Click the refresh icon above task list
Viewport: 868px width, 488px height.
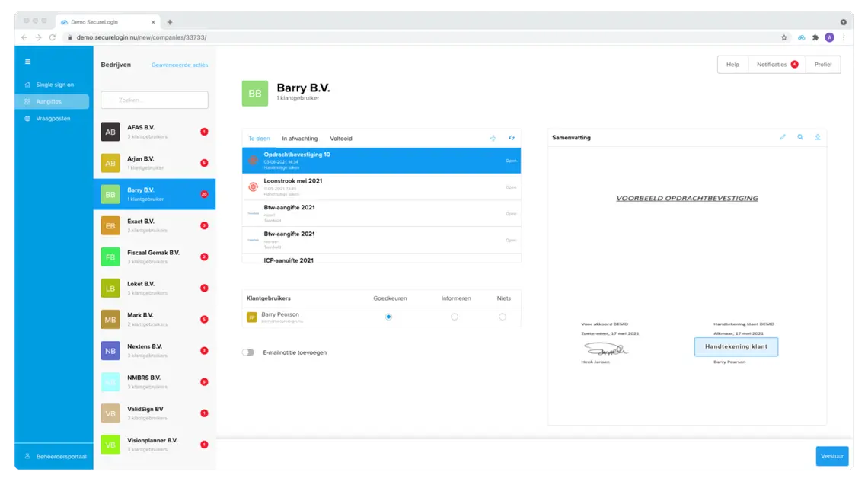[x=512, y=139]
